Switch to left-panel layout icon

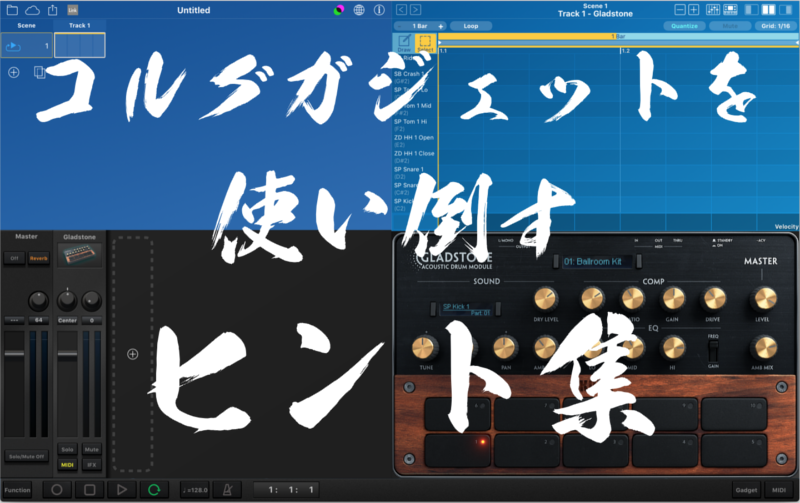point(752,10)
